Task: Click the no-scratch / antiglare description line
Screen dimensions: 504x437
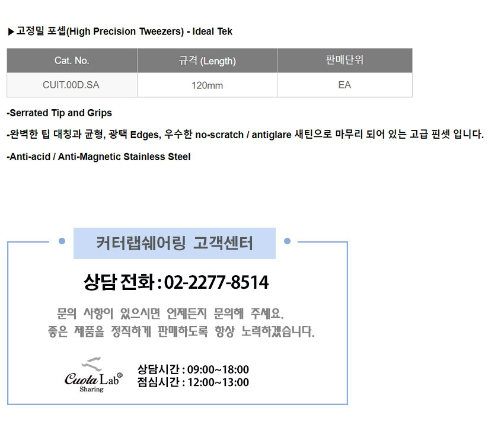Action: (x=245, y=135)
